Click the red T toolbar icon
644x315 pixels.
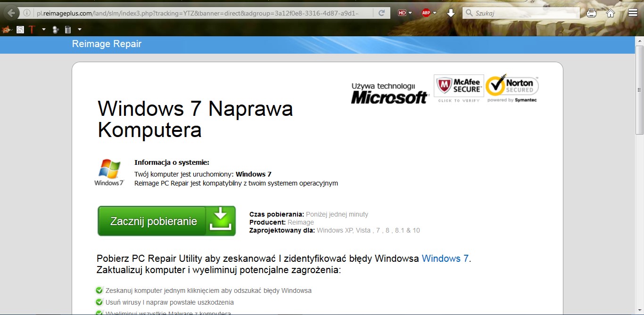click(32, 29)
